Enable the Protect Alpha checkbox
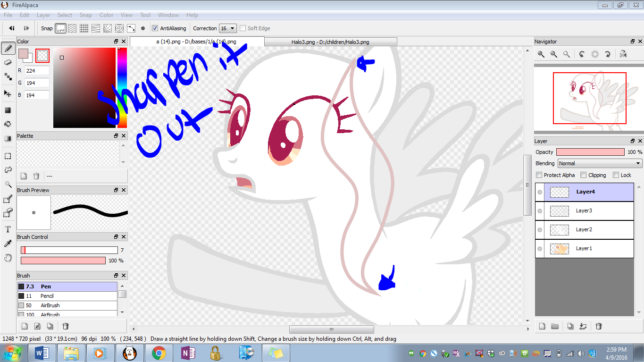The width and height of the screenshot is (644, 362). click(539, 175)
